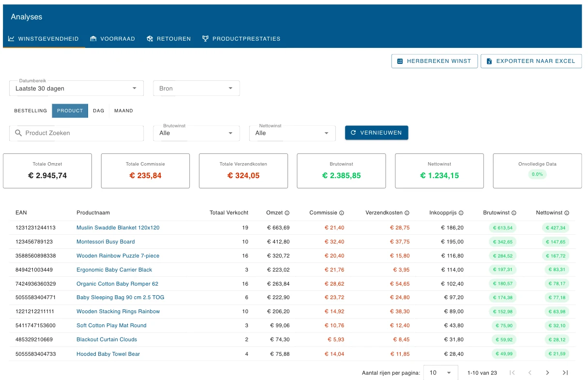The height and width of the screenshot is (380, 588).
Task: Open Wooden Rainbow Puzzle 7-piece link
Action: pos(118,256)
